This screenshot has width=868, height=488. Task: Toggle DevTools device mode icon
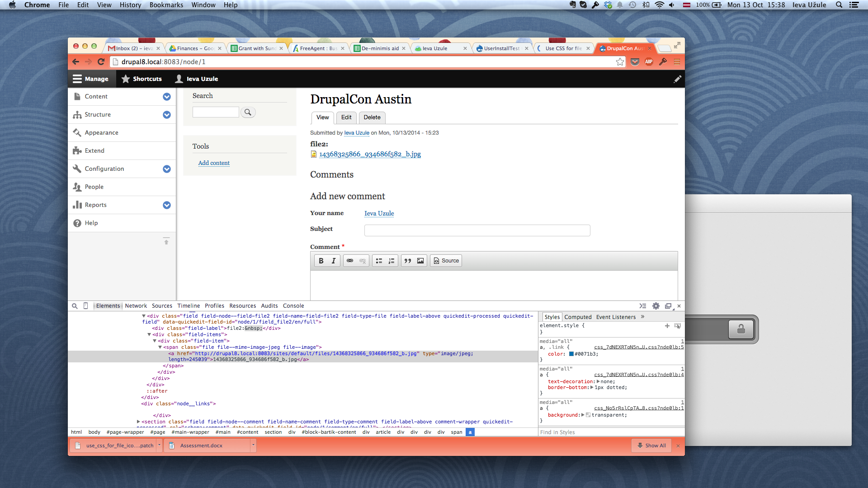86,306
